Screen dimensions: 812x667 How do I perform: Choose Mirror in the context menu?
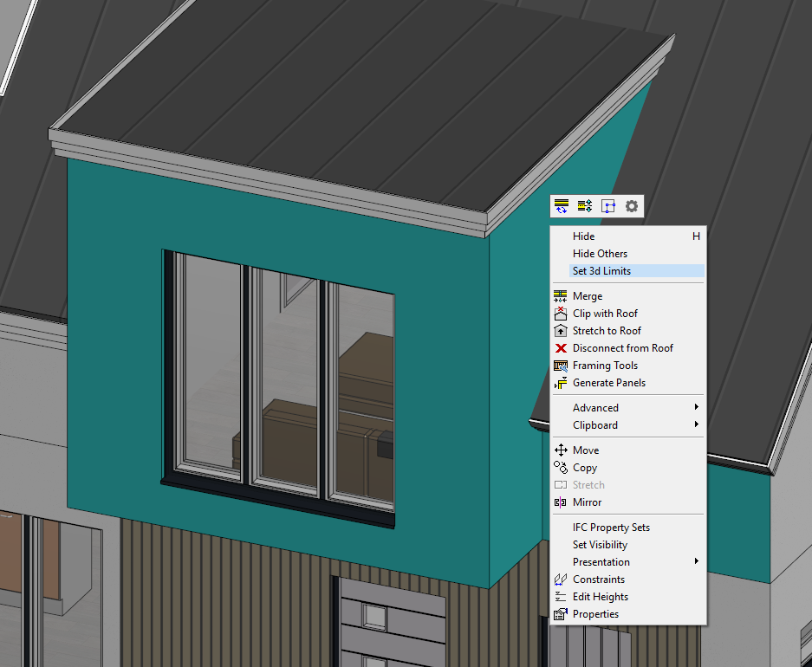pos(587,502)
